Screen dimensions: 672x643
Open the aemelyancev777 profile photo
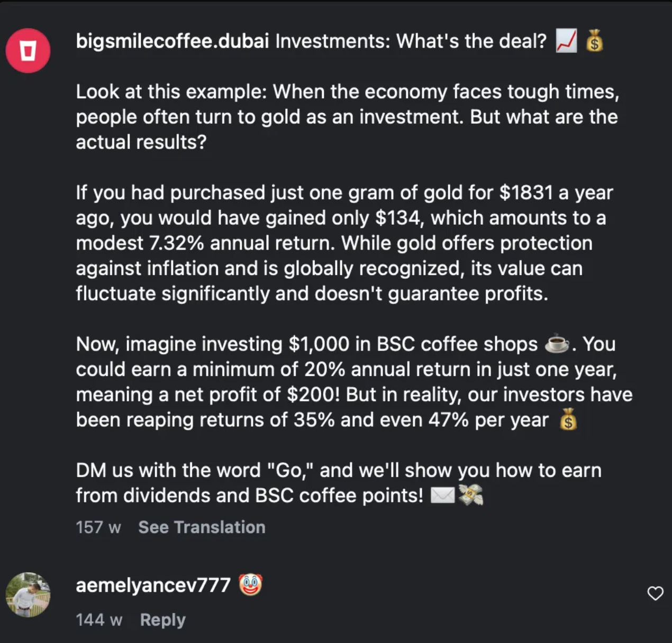(28, 594)
